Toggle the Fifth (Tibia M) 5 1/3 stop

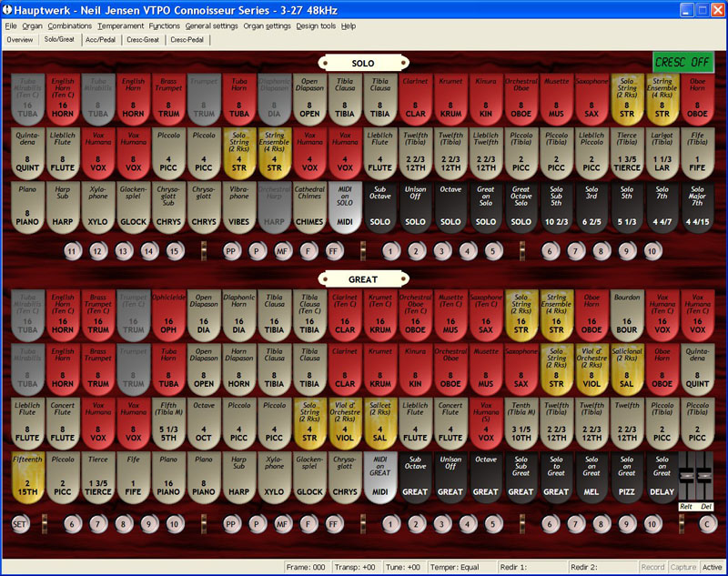coord(168,423)
